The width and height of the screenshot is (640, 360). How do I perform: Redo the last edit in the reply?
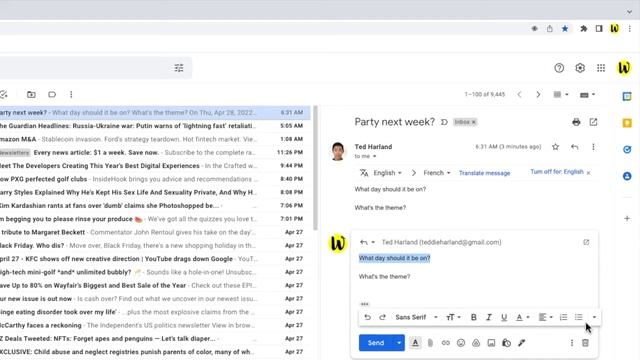(x=382, y=317)
